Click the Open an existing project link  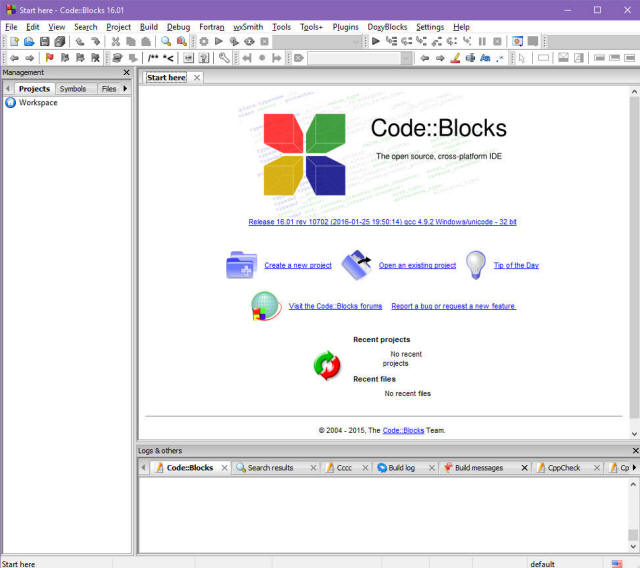point(417,266)
